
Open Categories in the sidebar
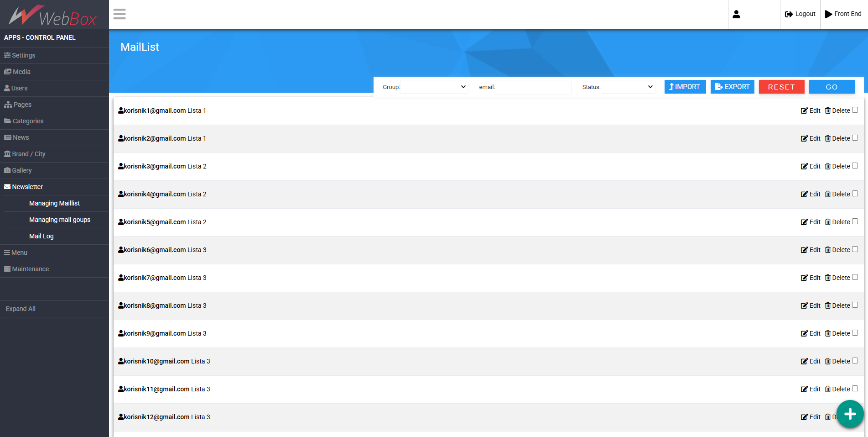[54, 121]
